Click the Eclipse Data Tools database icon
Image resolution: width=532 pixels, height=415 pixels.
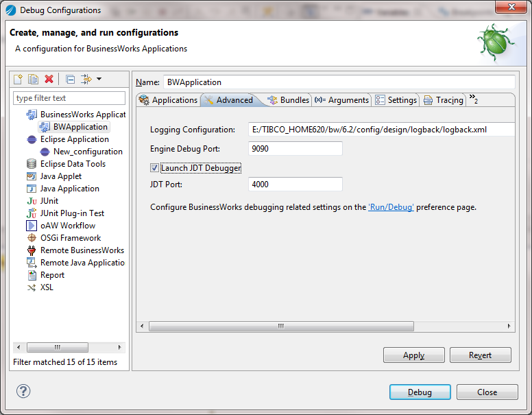tap(32, 164)
